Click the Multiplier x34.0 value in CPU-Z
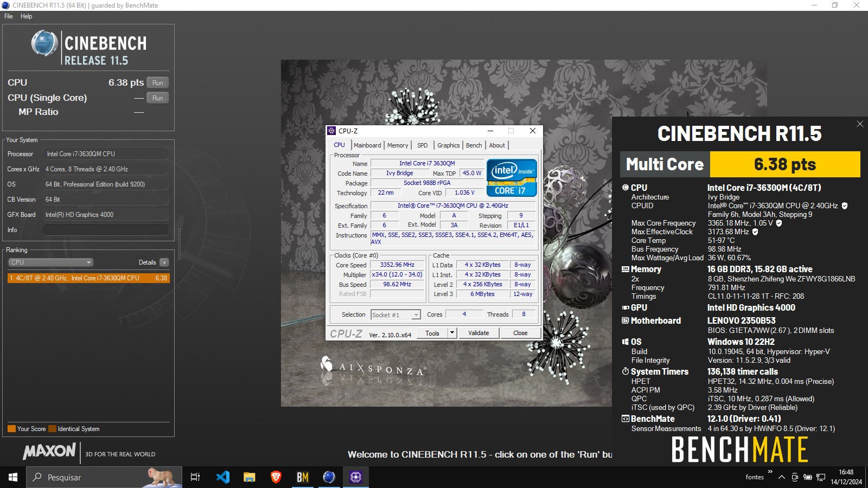868x488 pixels. pos(397,275)
